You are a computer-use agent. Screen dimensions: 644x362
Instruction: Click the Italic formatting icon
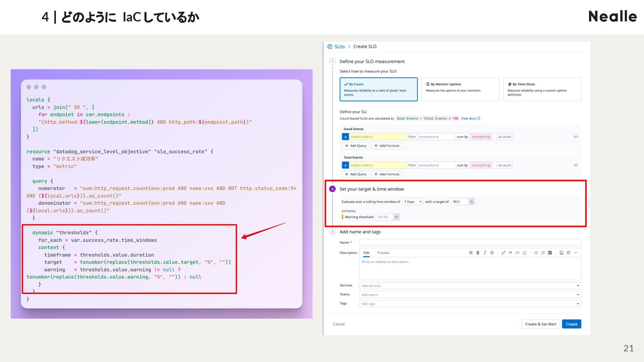[x=484, y=253]
